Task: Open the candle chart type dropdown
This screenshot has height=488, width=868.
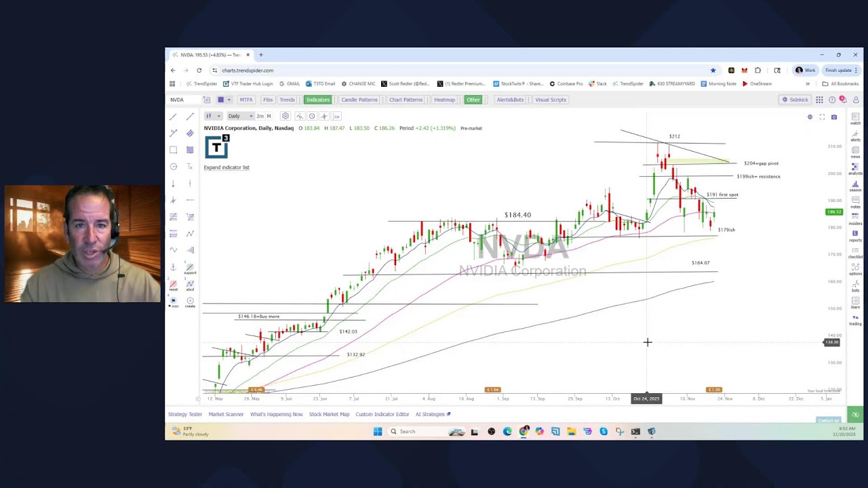Action: tap(213, 116)
